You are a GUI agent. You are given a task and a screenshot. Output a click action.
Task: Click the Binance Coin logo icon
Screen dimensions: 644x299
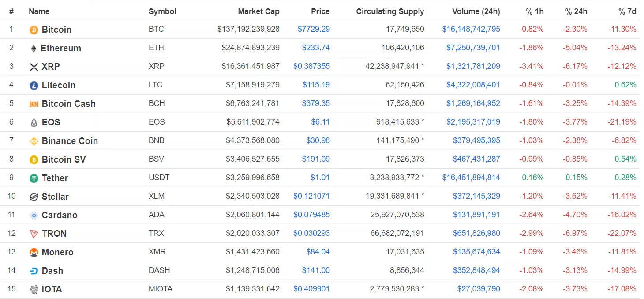tap(34, 141)
